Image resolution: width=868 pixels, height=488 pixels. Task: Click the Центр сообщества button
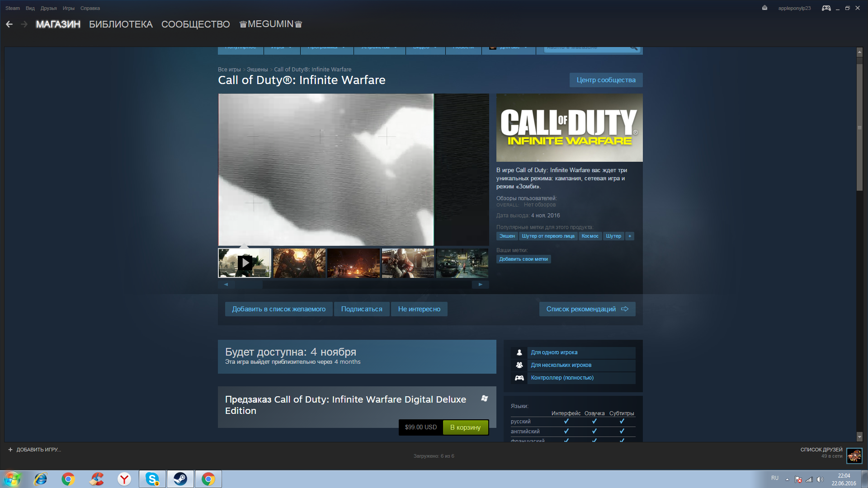606,80
